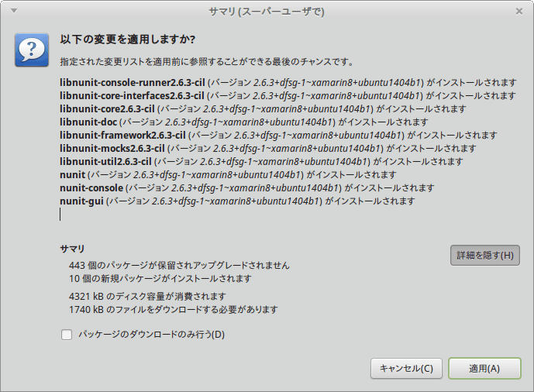
Task: Select libnunit-console-runner2.6.3-cil package line
Action: (x=288, y=83)
